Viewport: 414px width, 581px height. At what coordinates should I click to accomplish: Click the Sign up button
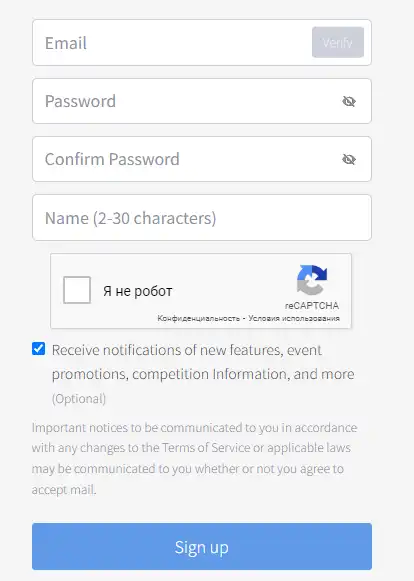coord(202,547)
